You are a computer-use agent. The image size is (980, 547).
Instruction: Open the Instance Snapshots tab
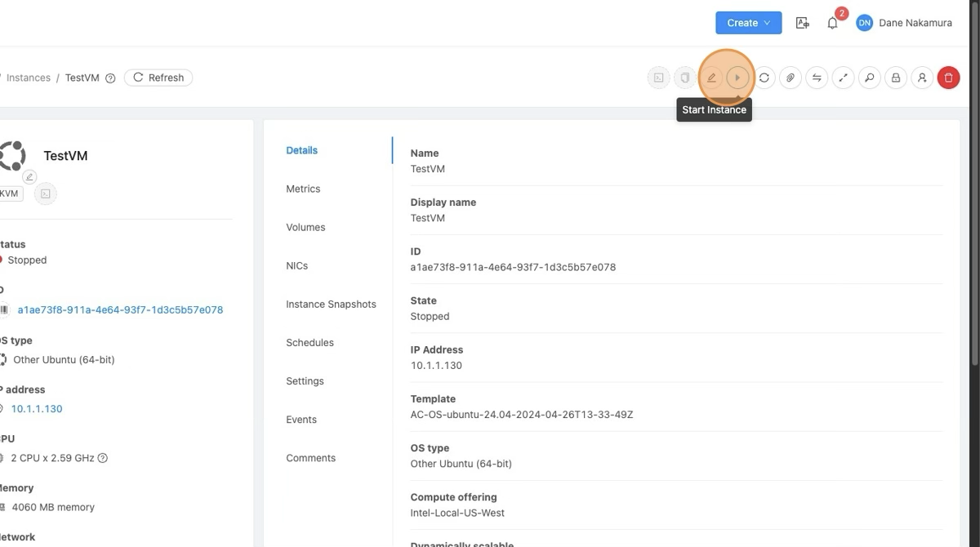click(x=331, y=304)
